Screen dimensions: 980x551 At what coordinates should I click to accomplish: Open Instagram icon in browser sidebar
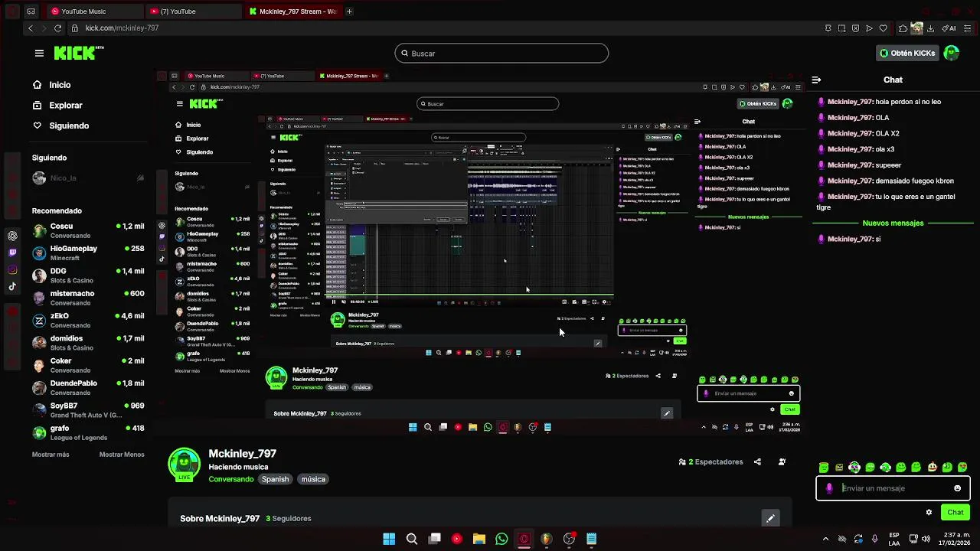pyautogui.click(x=12, y=269)
